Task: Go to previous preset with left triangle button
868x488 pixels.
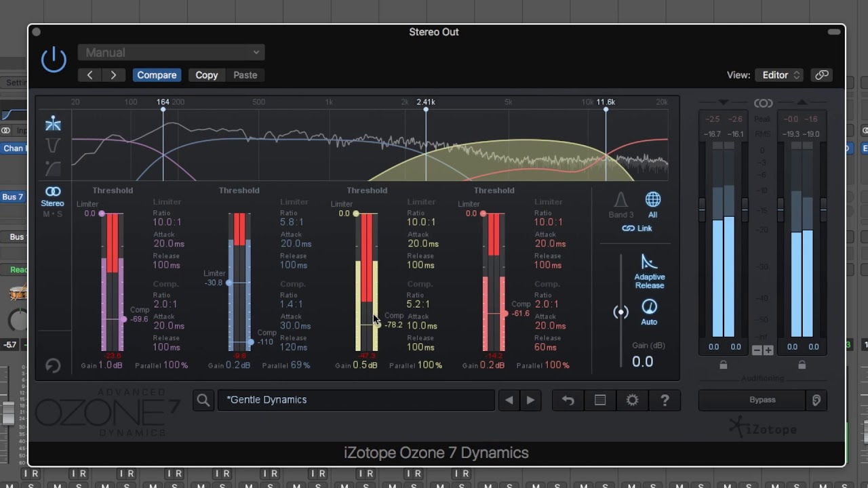Action: click(x=509, y=401)
